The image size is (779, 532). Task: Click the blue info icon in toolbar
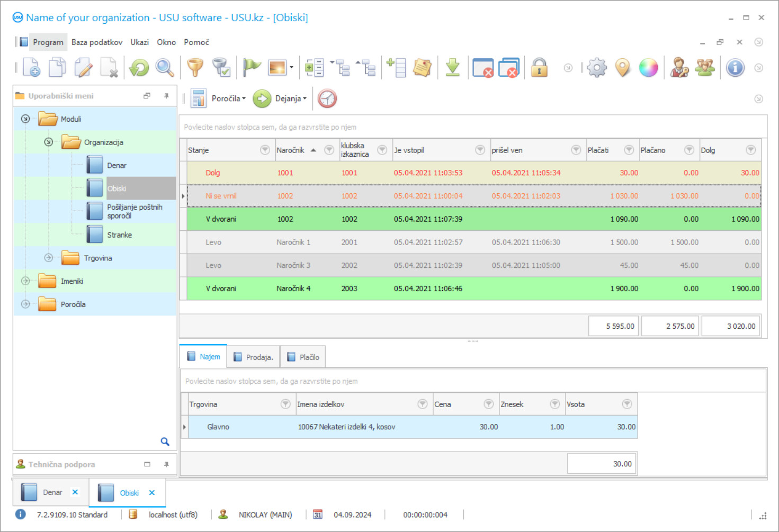[x=735, y=68]
